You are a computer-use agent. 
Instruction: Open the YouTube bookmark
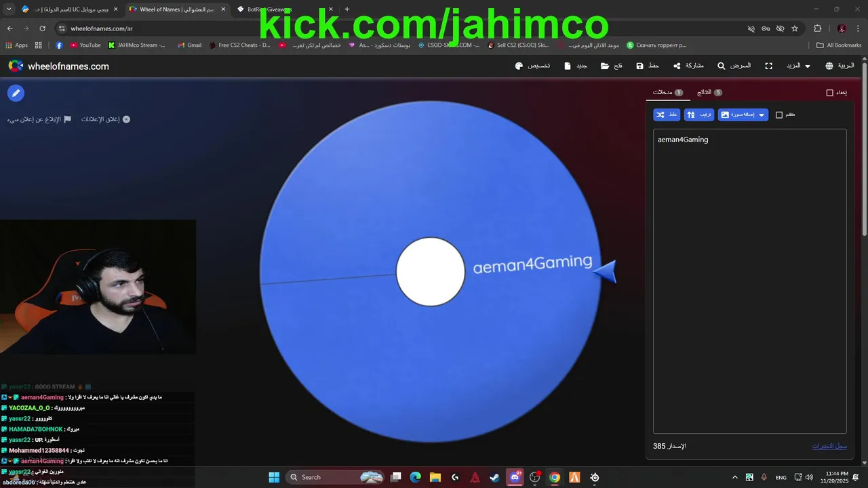coord(85,45)
